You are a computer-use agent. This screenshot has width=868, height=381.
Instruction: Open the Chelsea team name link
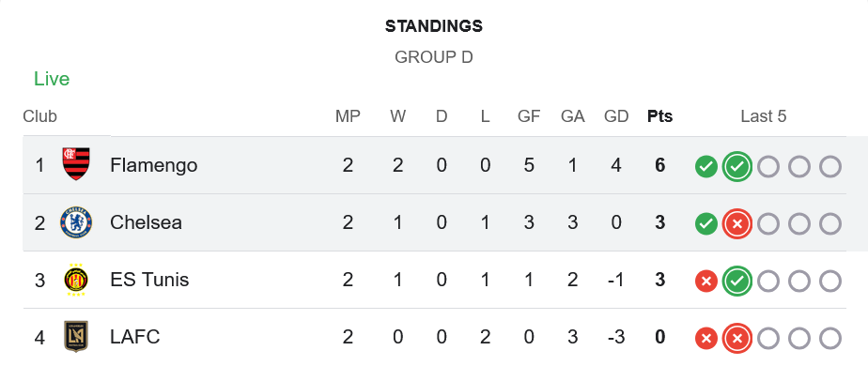pyautogui.click(x=146, y=222)
